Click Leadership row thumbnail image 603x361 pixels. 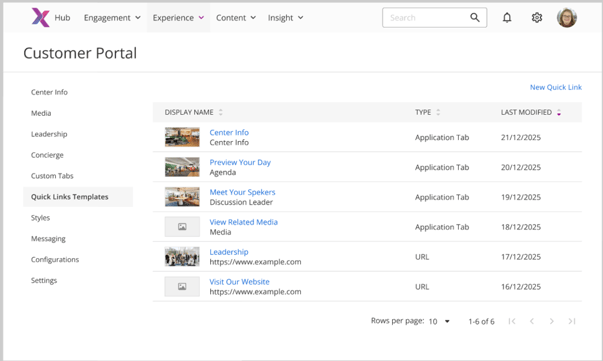point(182,256)
